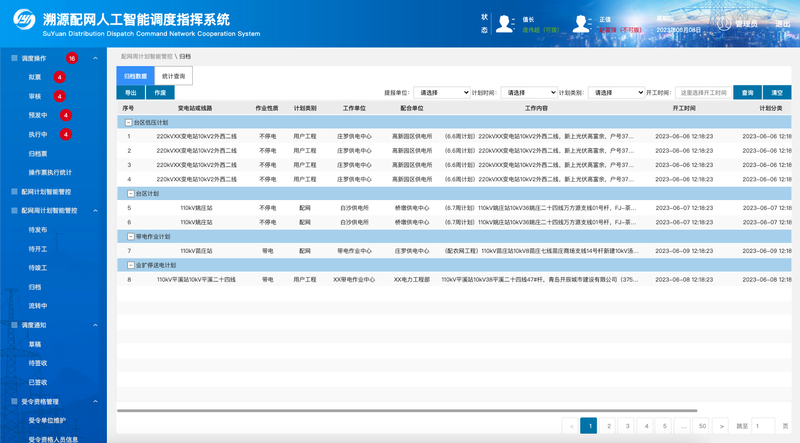Click the 正值 user avatar icon
This screenshot has width=800, height=443.
(x=581, y=24)
